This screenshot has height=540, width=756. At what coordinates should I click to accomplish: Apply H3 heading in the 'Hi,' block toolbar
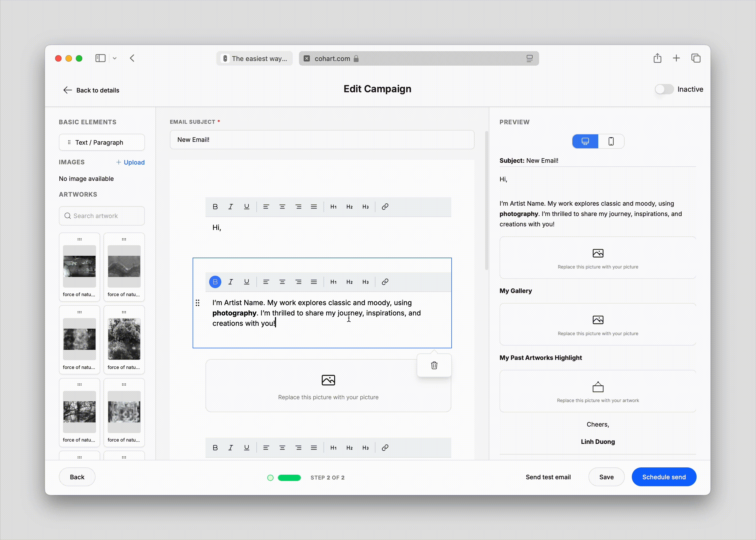(366, 207)
